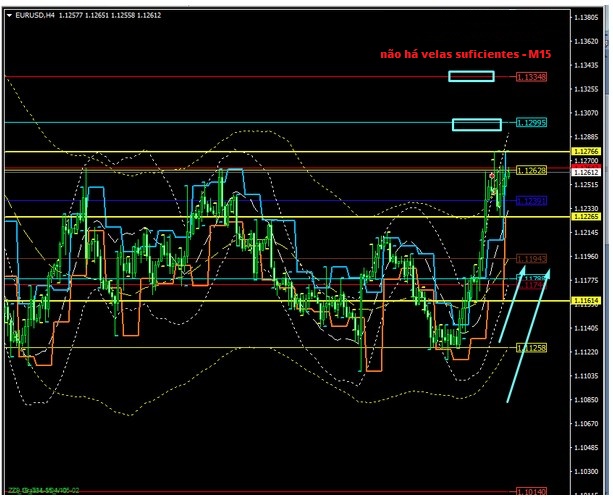Click the 1.11258 yellow price label

click(x=531, y=347)
